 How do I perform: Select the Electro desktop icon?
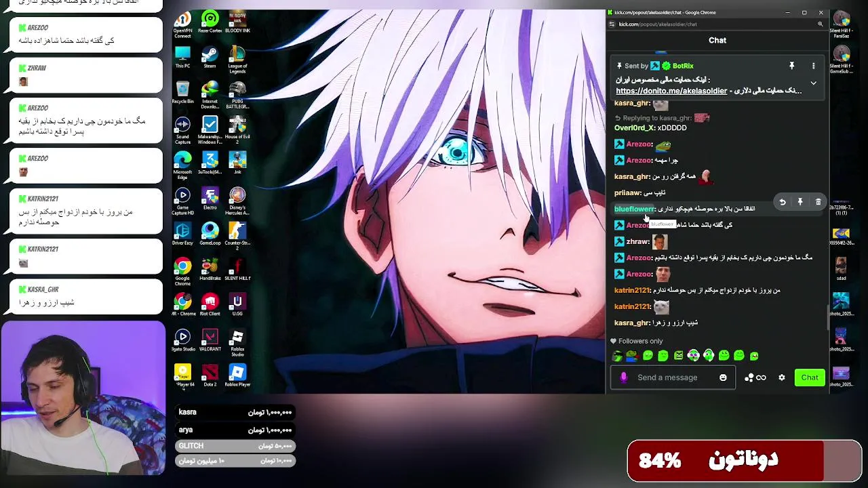tap(210, 199)
